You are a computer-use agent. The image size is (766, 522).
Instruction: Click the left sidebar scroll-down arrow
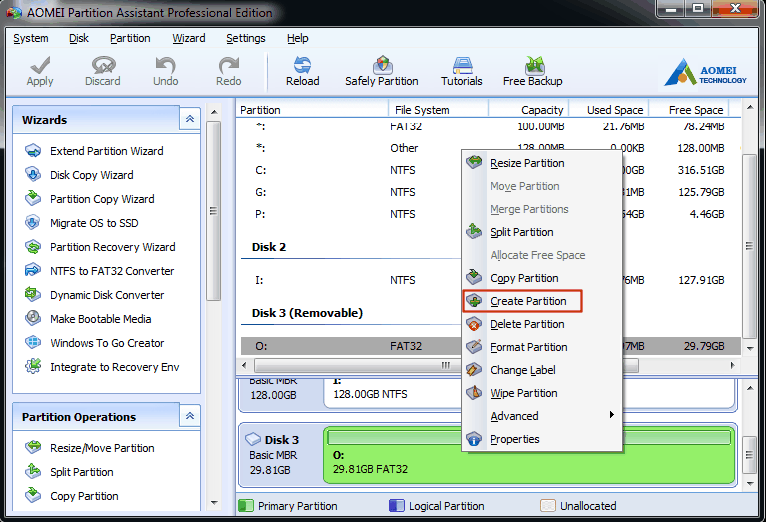213,502
